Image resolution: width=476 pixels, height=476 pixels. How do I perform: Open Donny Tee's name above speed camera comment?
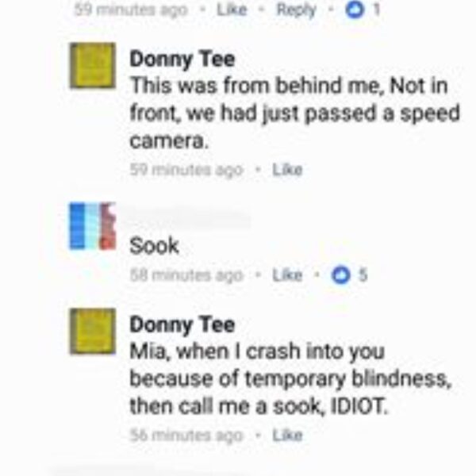(x=182, y=59)
